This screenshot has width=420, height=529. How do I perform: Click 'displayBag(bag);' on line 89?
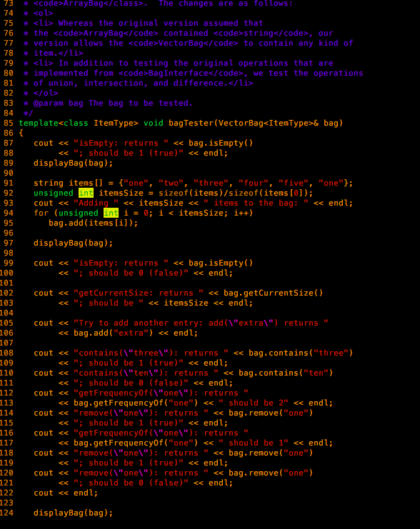pos(74,163)
